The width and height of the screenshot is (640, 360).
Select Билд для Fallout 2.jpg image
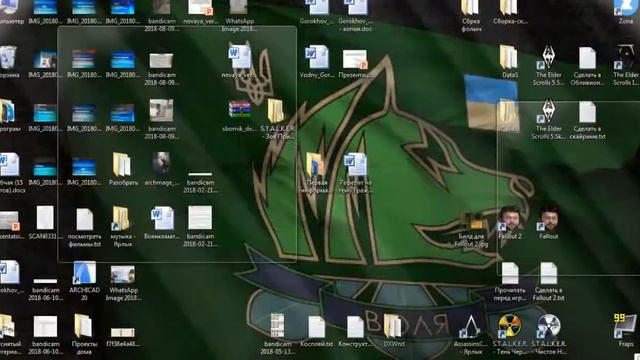pos(471,231)
